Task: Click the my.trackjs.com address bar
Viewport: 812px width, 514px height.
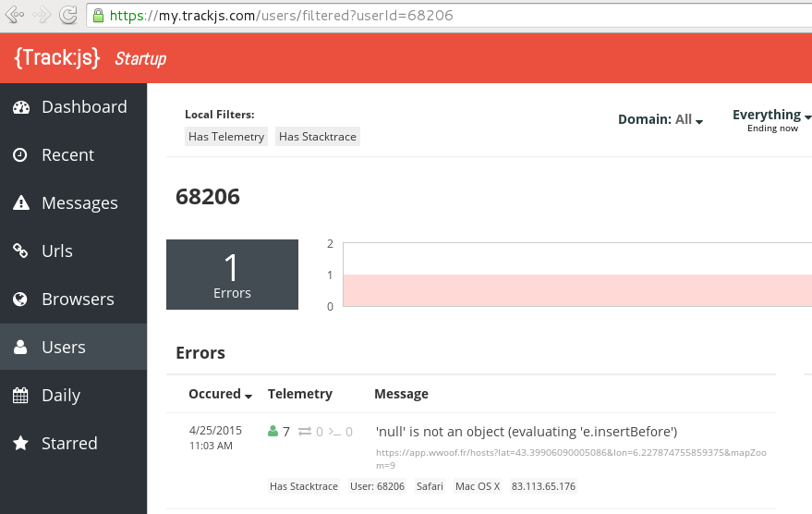Action: [448, 16]
